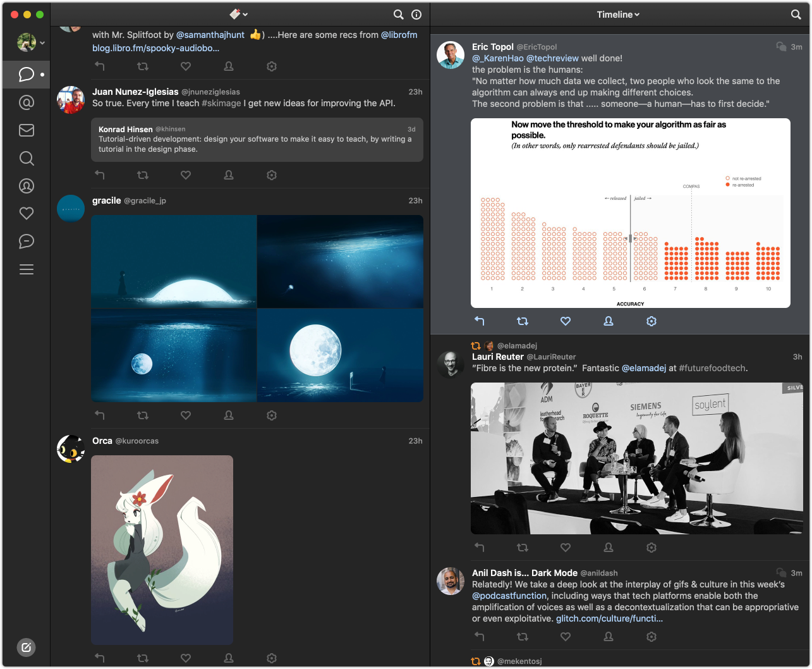This screenshot has width=812, height=669.
Task: Search within the left column
Action: point(398,15)
